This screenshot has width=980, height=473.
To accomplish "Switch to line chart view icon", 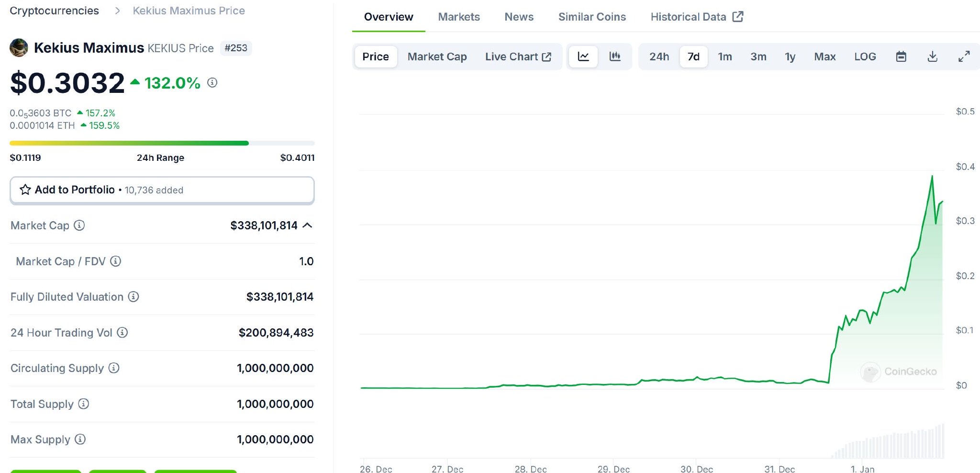I will [x=583, y=56].
